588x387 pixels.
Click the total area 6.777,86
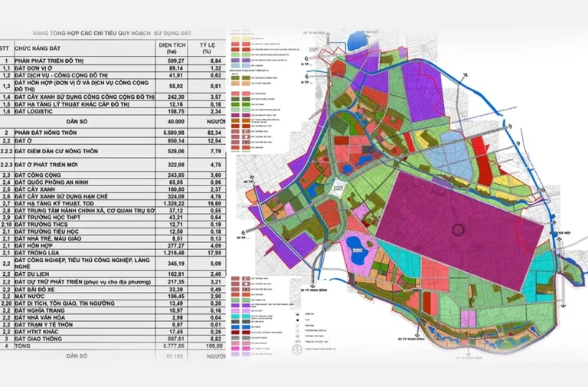[174, 346]
